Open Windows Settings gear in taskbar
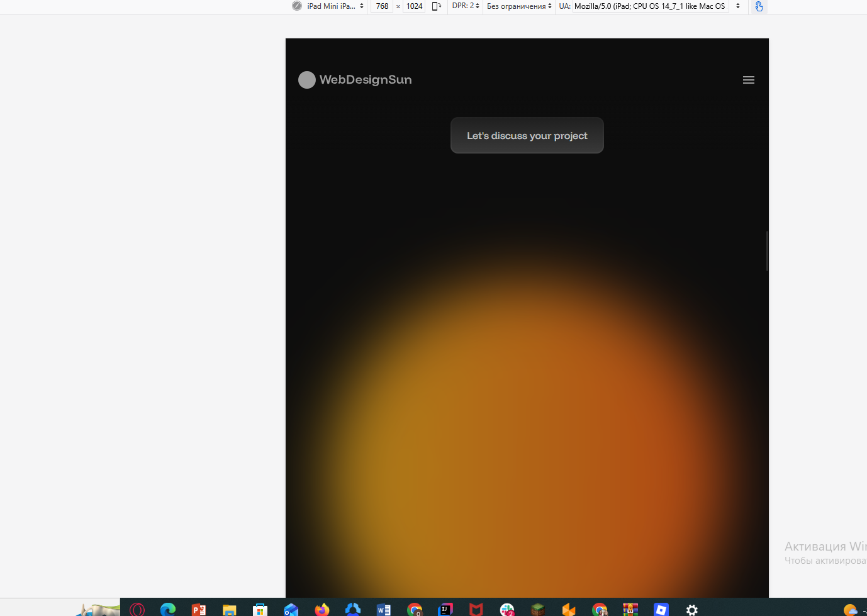Image resolution: width=867 pixels, height=616 pixels. pos(692,609)
